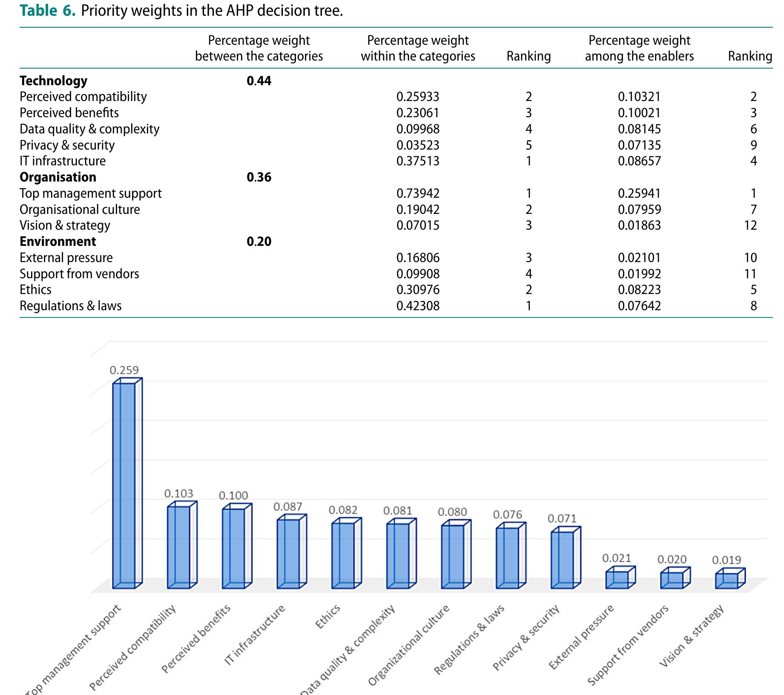Click the value 0.37513 in the table
The width and height of the screenshot is (784, 695).
click(x=418, y=161)
